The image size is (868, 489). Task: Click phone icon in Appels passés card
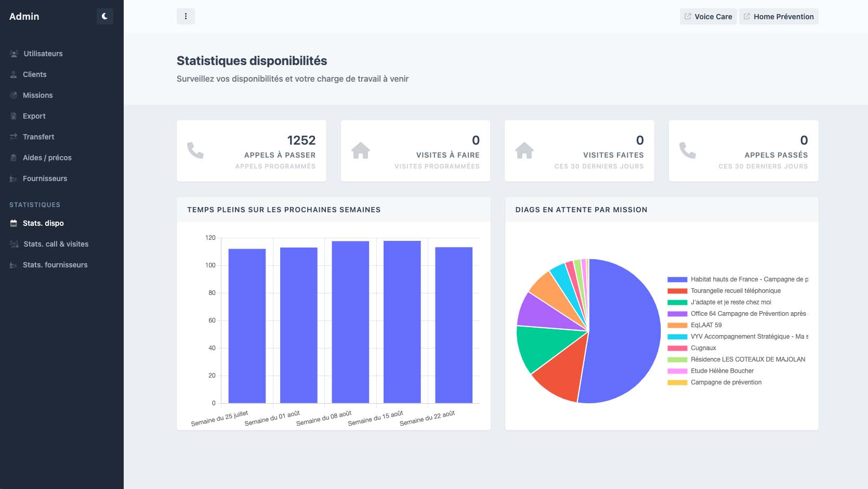pos(688,150)
